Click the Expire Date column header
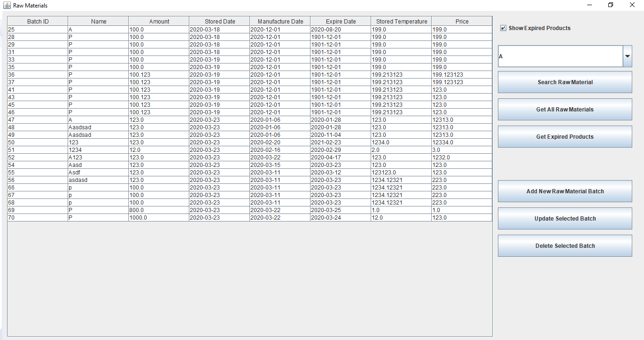644x340 pixels. tap(341, 21)
